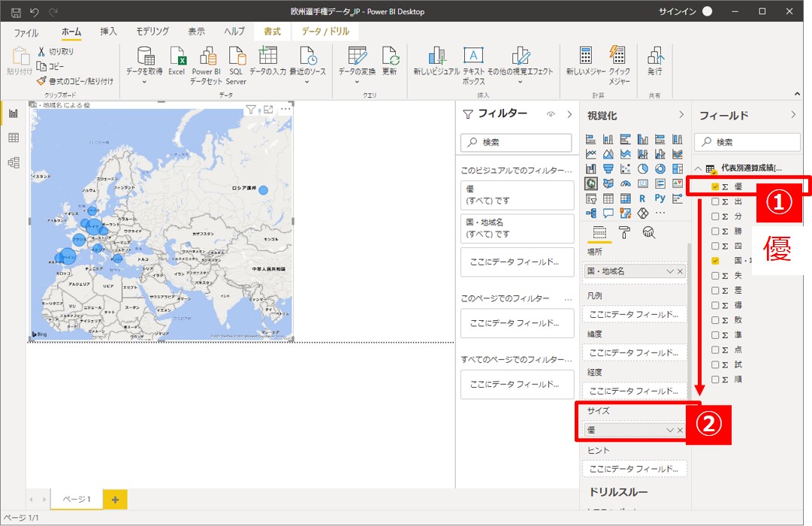Open the モデリング ribbon tab
Image resolution: width=812 pixels, height=526 pixels.
(x=152, y=32)
